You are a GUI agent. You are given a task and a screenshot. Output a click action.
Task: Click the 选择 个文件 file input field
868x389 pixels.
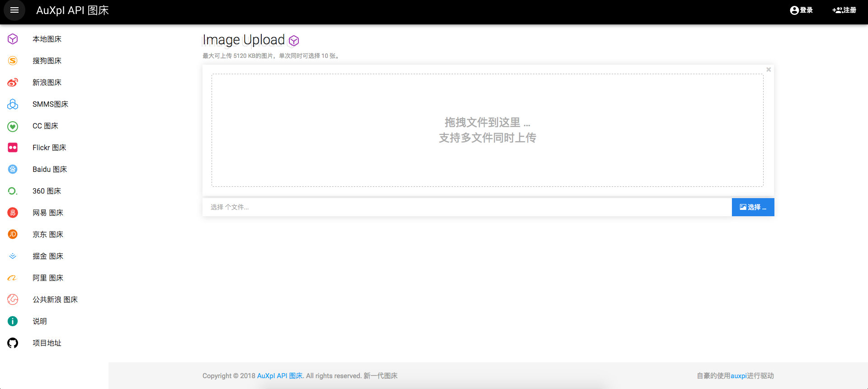(467, 207)
